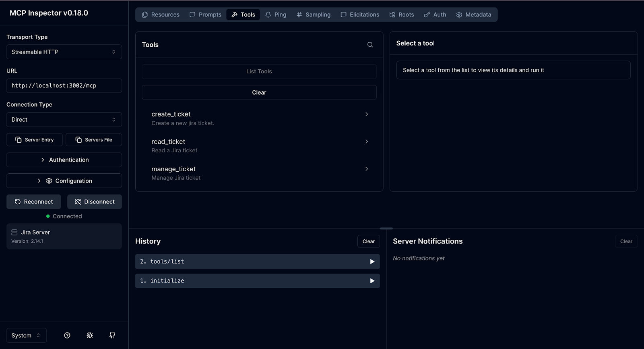The image size is (644, 349).
Task: Click the MCP Inspector v0.18.0 title
Action: click(x=49, y=13)
